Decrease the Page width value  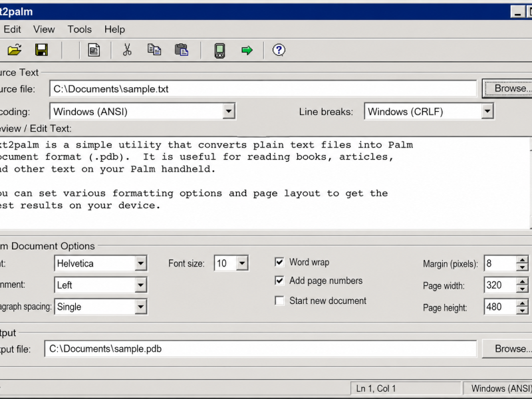point(522,289)
